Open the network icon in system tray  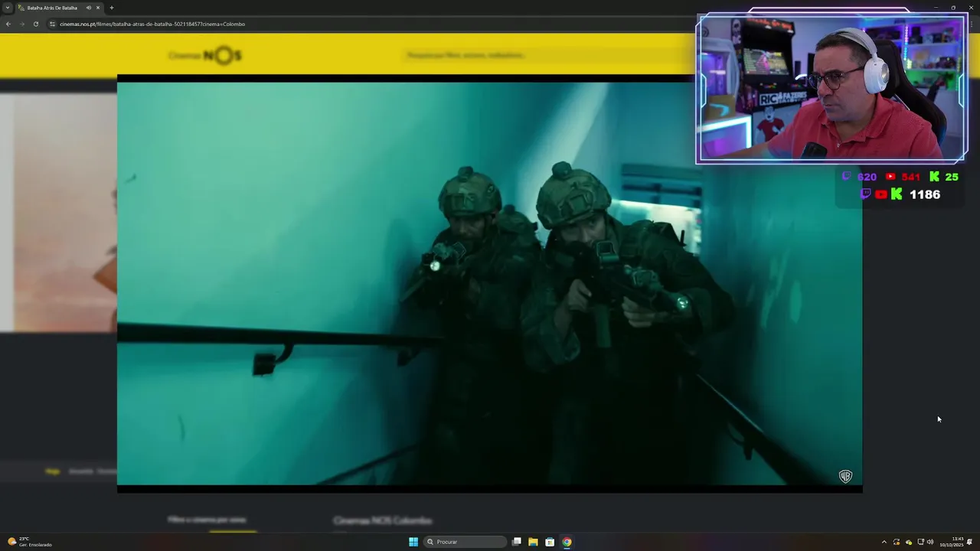tap(921, 542)
